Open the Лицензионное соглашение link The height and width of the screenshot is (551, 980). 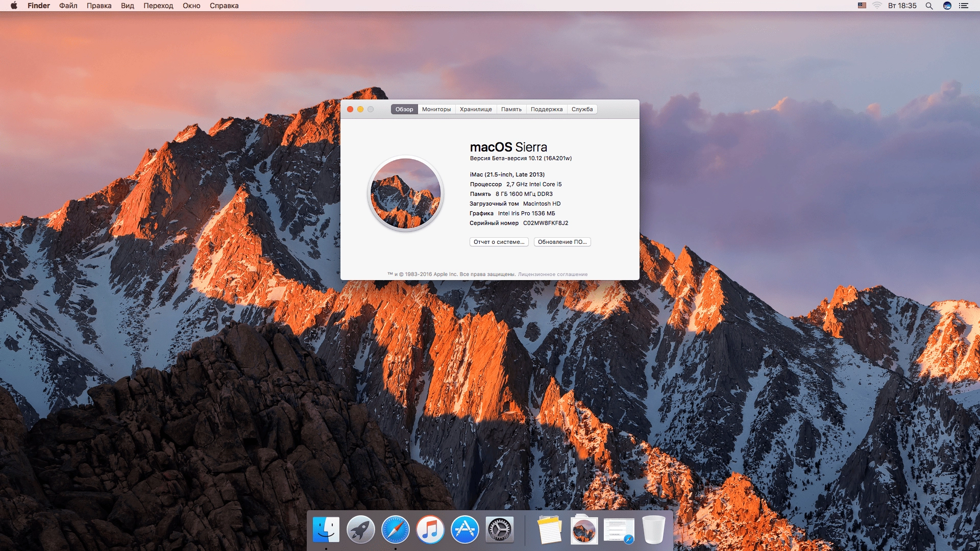(553, 274)
